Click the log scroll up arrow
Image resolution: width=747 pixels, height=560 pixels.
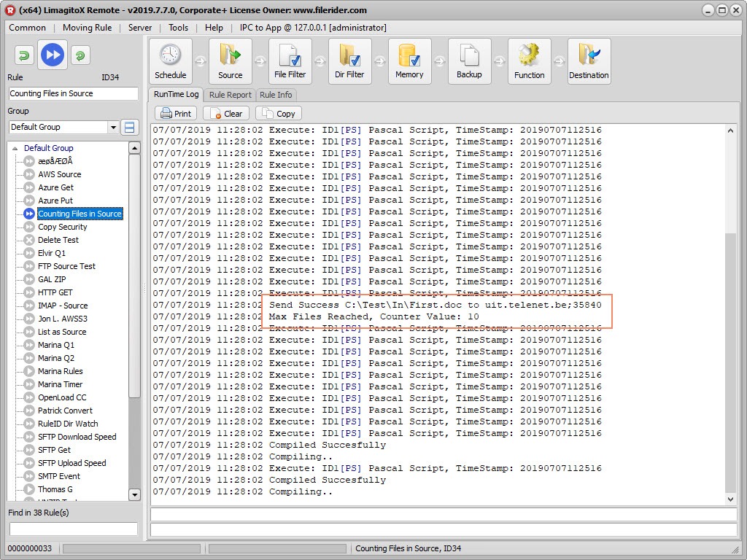731,131
